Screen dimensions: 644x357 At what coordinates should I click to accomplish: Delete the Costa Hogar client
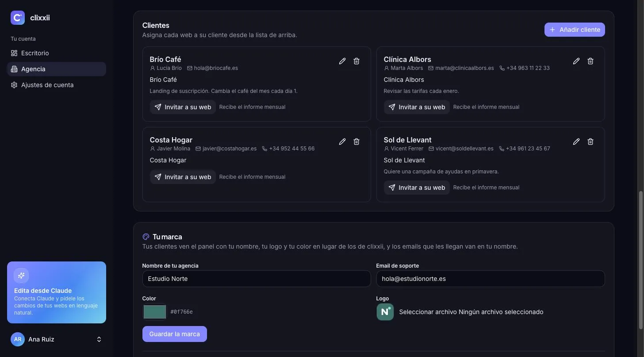(356, 142)
